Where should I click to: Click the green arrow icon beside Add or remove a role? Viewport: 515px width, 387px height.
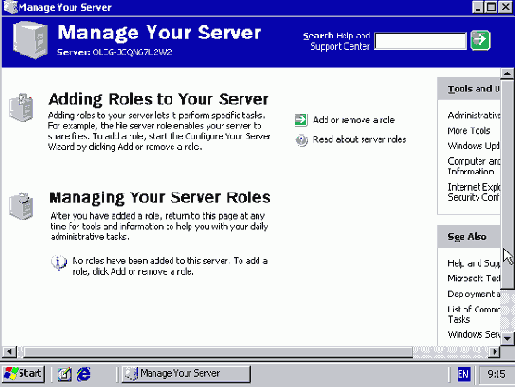(x=301, y=120)
